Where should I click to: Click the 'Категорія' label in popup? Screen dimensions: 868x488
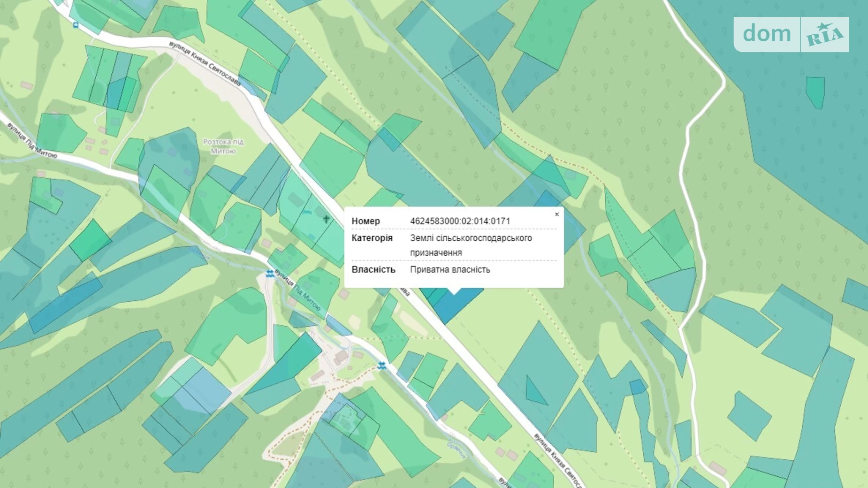[372, 238]
